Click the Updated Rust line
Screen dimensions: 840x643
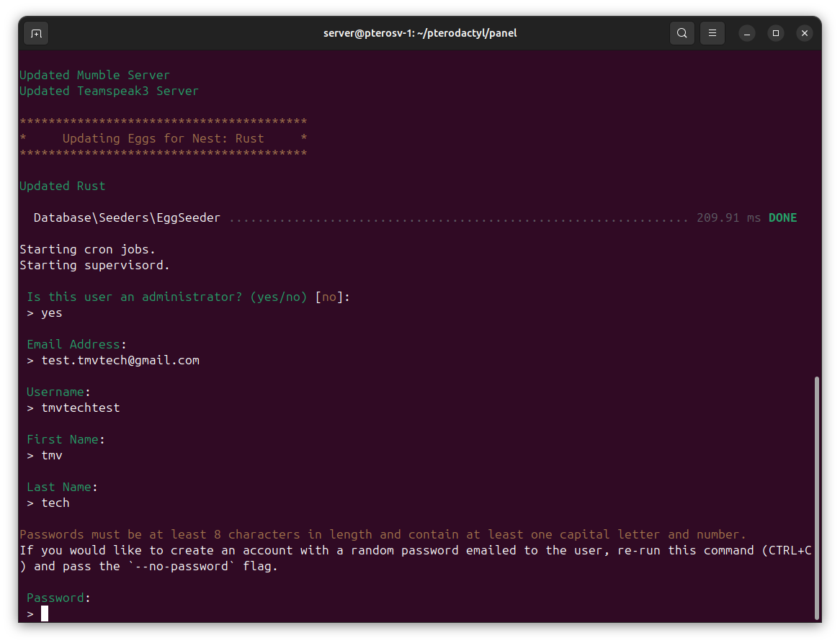[x=63, y=185]
